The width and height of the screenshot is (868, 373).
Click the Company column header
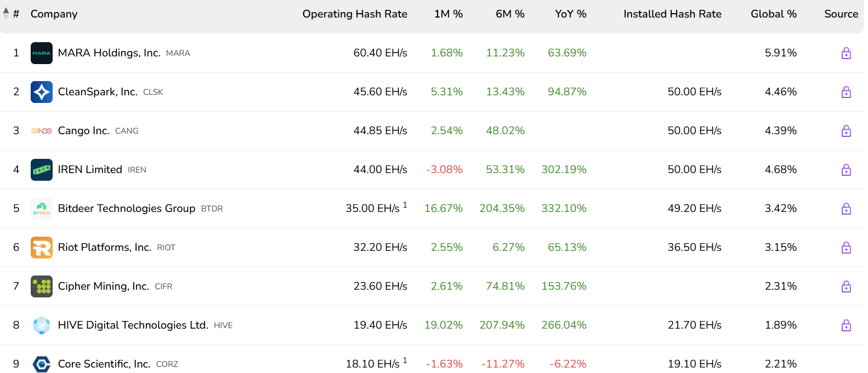[x=54, y=14]
